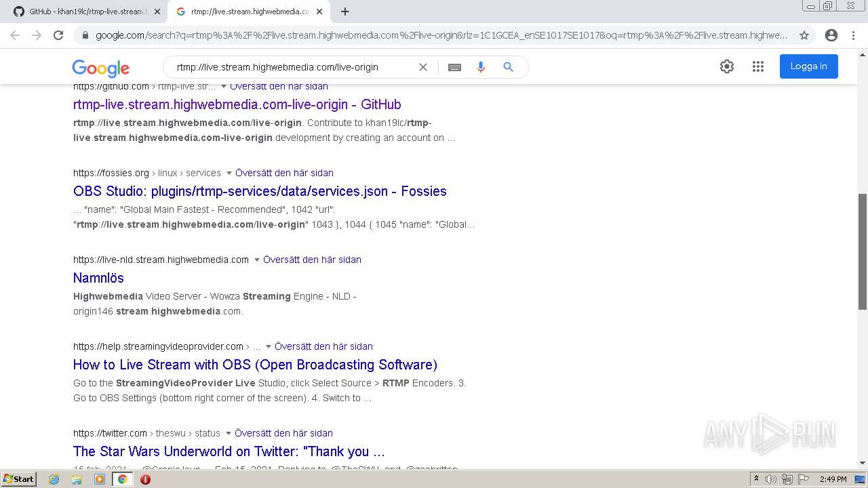This screenshot has width=868, height=488.
Task: Click the page vertical scrollbar thumb
Action: click(x=863, y=251)
